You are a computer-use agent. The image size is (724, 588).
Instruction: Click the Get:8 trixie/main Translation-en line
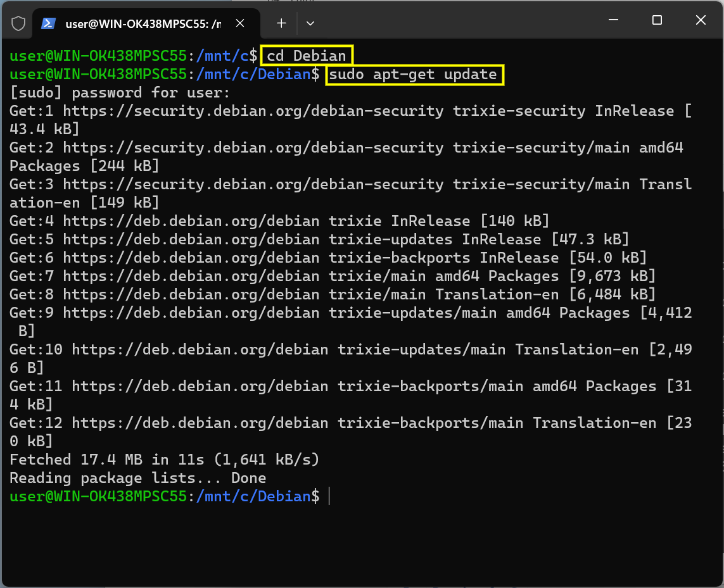coord(333,294)
